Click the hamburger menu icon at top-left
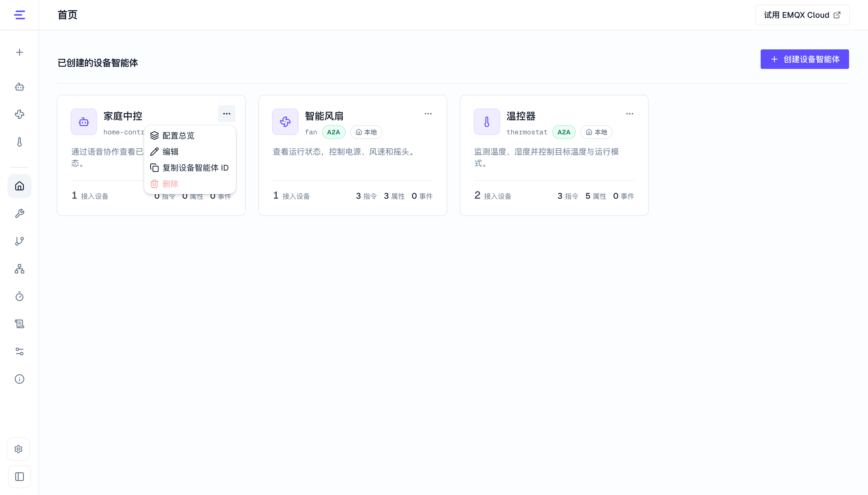Viewport: 868px width, 495px height. coord(19,15)
